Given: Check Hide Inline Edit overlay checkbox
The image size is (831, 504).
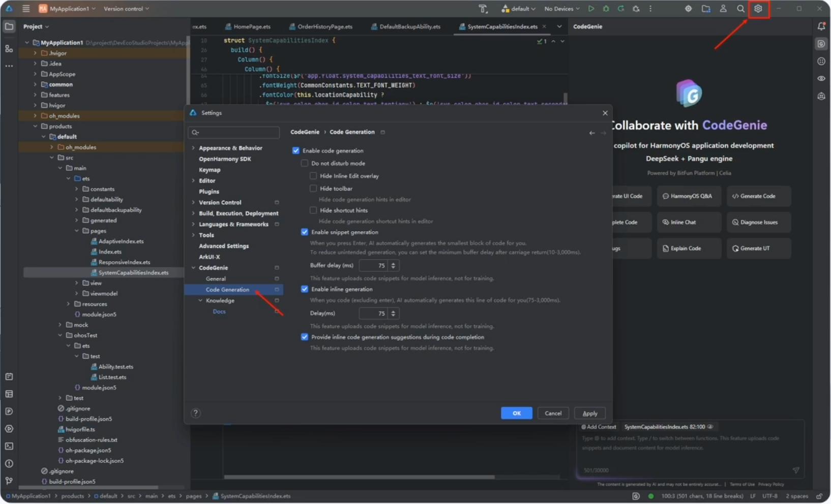Looking at the screenshot, I should pos(313,176).
